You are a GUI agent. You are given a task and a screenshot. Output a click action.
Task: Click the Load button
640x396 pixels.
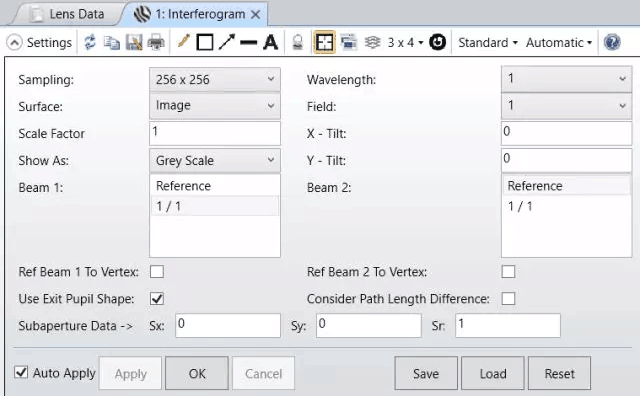pyautogui.click(x=493, y=373)
